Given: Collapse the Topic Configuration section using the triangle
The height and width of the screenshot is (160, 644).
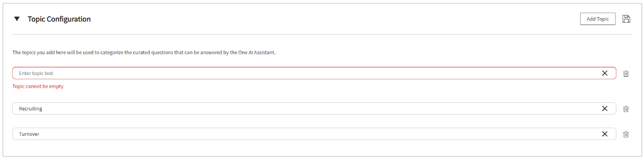Looking at the screenshot, I should [17, 19].
